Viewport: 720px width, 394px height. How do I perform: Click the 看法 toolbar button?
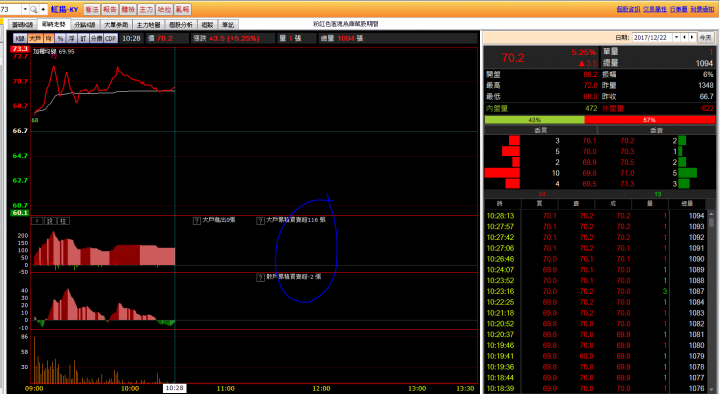coord(92,9)
